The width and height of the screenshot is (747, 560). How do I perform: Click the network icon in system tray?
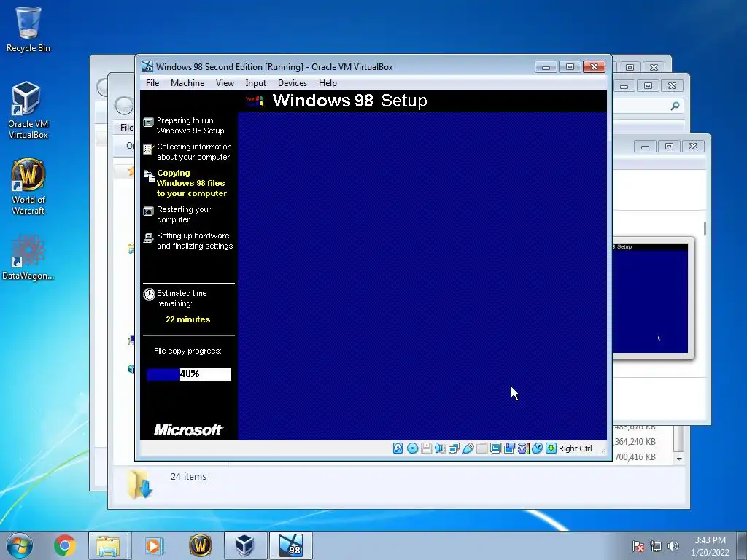[x=656, y=546]
